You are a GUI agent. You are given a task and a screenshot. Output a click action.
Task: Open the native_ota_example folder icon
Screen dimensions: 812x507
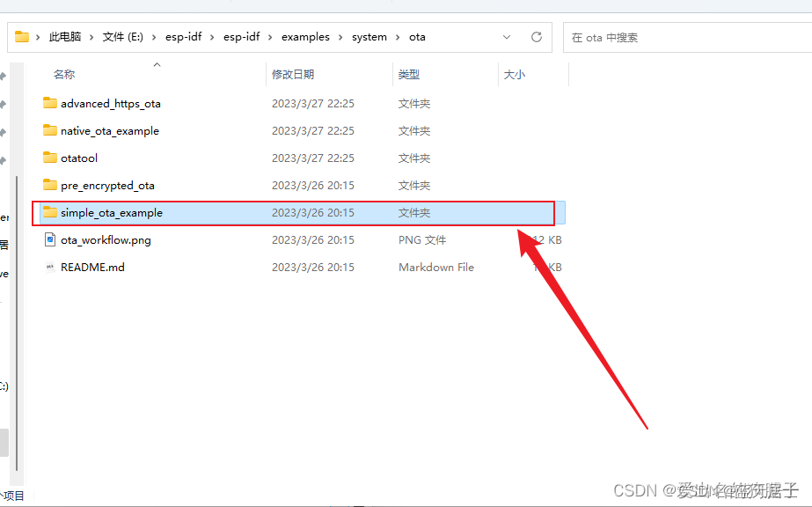click(50, 130)
